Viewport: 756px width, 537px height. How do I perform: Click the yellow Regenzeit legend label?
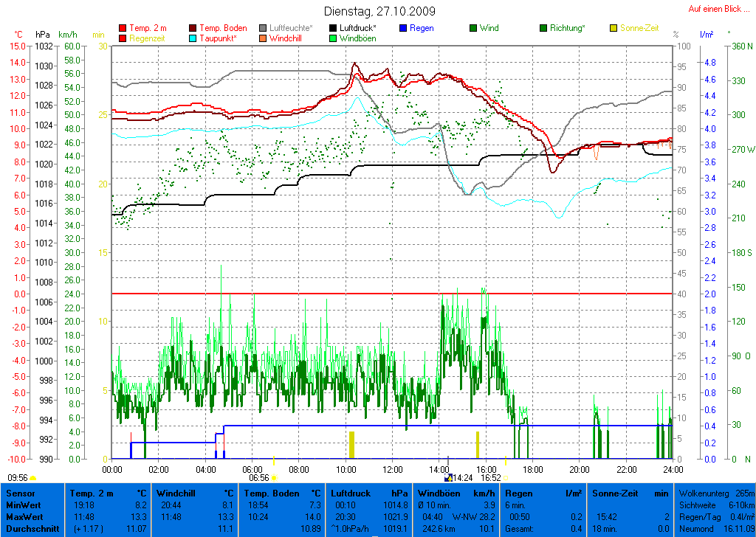point(148,38)
